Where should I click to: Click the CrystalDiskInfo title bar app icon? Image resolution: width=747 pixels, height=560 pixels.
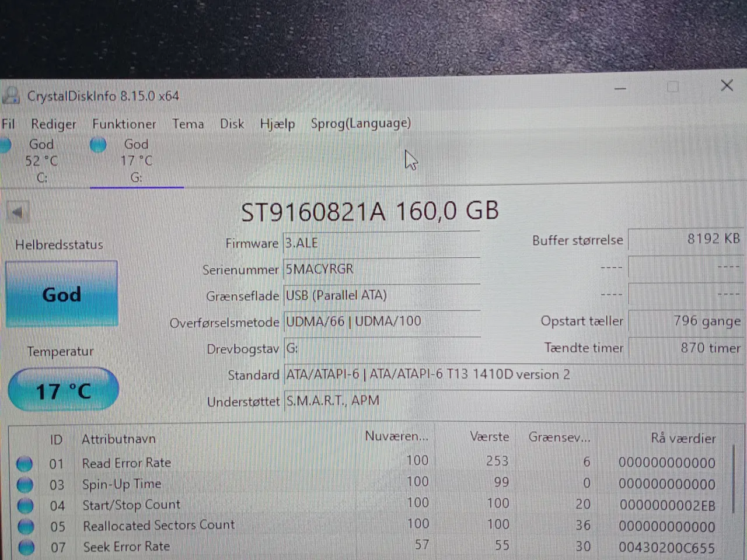(11, 96)
